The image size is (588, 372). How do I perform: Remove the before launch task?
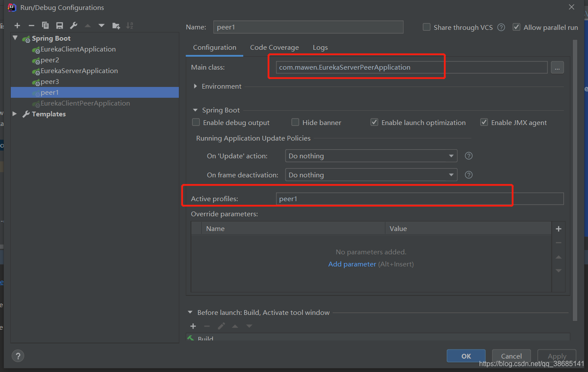coord(207,326)
